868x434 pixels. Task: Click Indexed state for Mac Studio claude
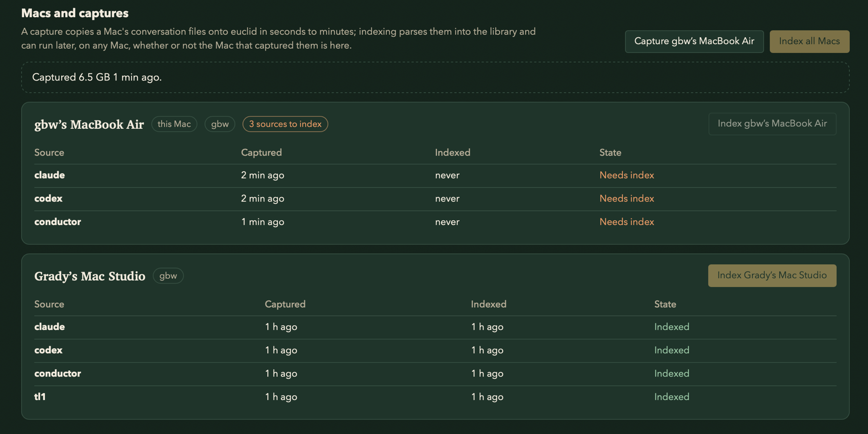pos(672,327)
